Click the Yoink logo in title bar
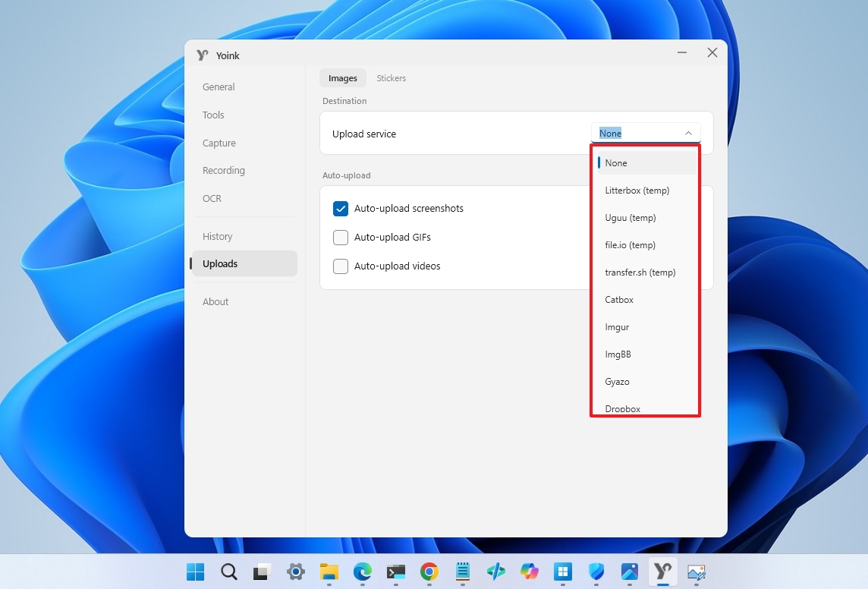Viewport: 868px width, 589px height. coord(203,55)
